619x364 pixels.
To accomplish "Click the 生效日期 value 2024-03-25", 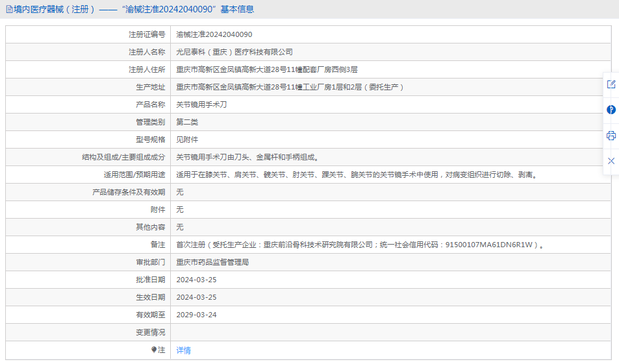I will pyautogui.click(x=196, y=297).
